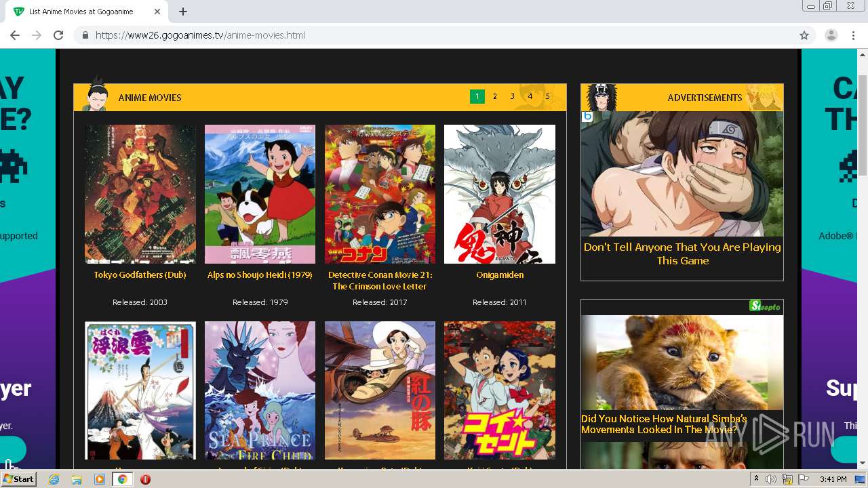Click the Anime Movies header character icon
Image resolution: width=868 pixels, height=488 pixels.
95,95
